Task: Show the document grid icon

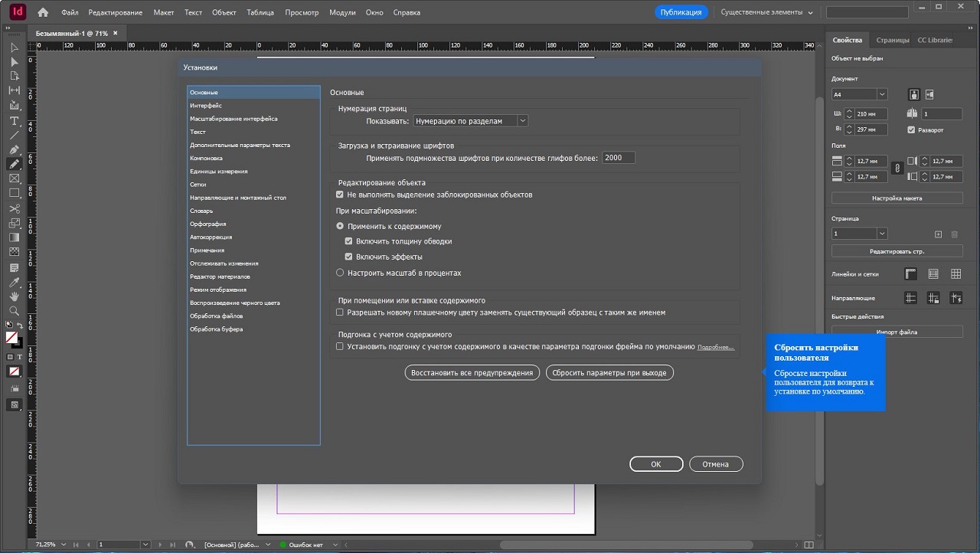Action: [x=955, y=273]
